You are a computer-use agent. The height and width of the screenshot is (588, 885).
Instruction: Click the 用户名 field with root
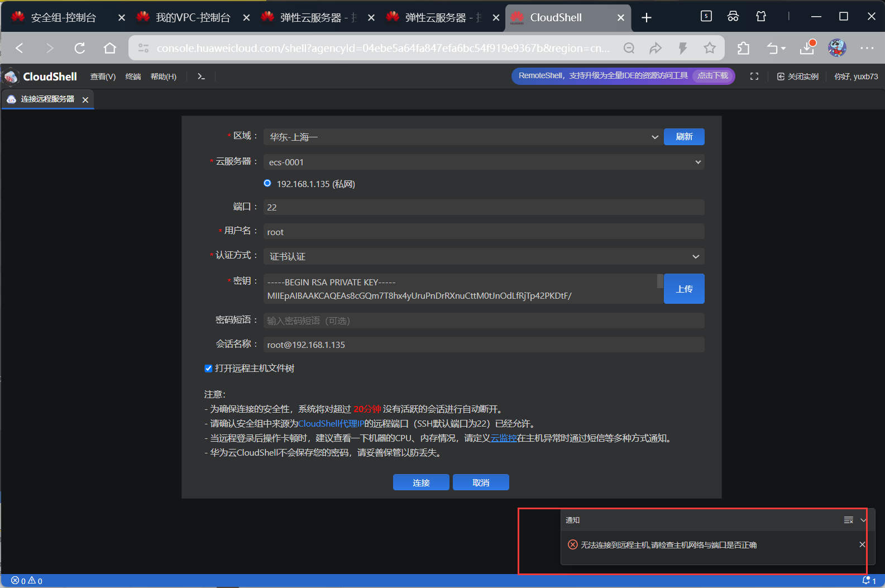(484, 232)
